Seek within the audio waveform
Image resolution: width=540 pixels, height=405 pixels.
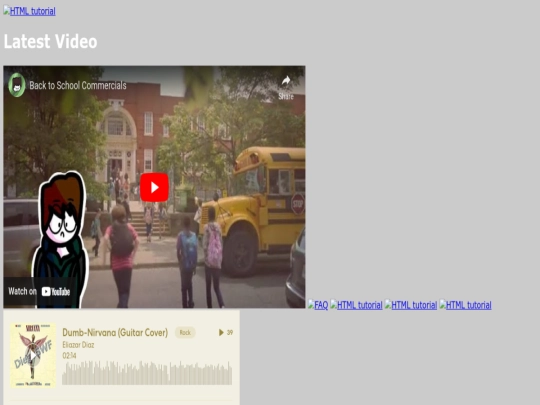click(x=147, y=373)
